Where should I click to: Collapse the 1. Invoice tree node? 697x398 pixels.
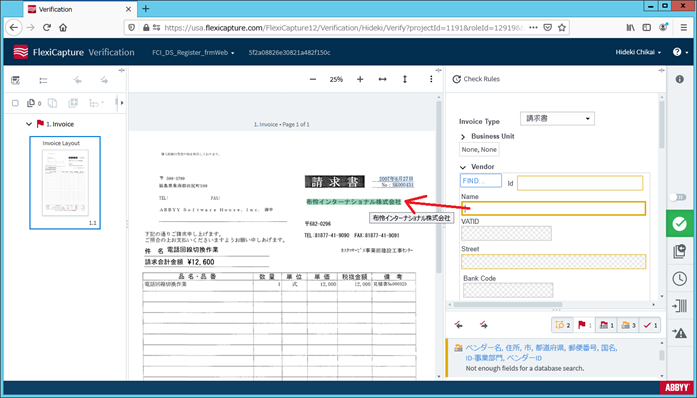point(29,124)
